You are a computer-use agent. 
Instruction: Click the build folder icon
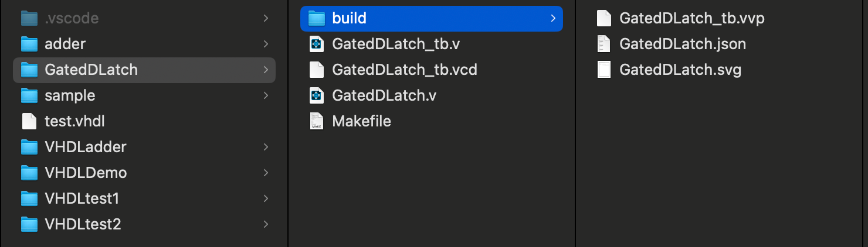tap(317, 18)
